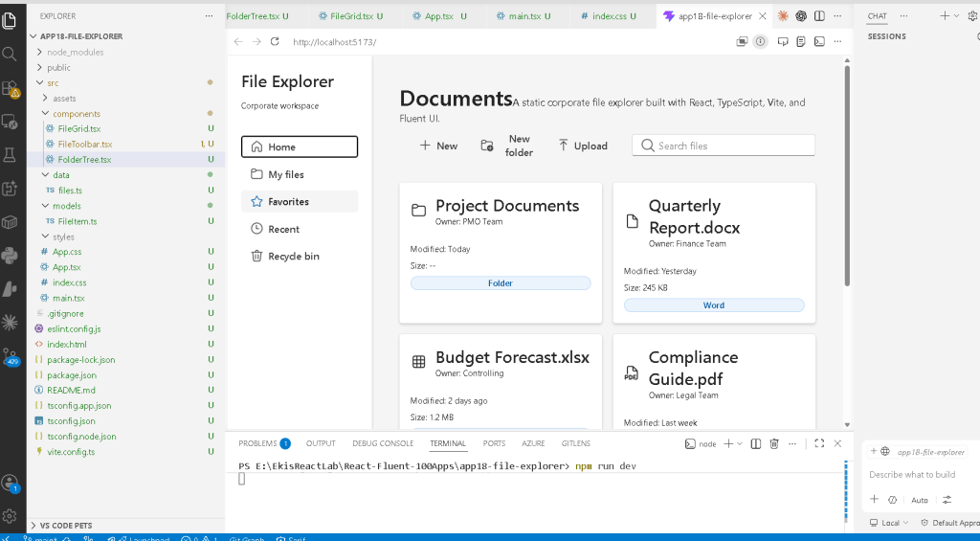Select Recent in File Explorer sidebar

pos(300,229)
